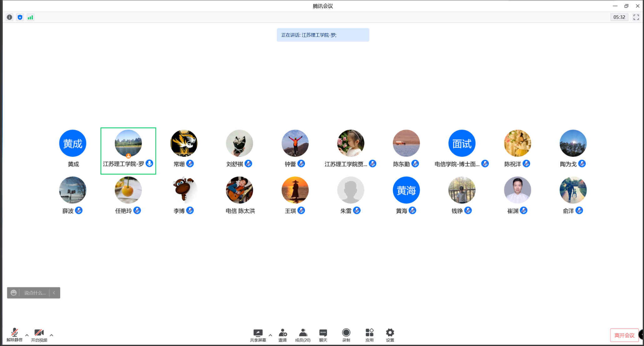Screen dimensions: 644x346
Task: Select 江苏理工学院贾... child avatar
Action: point(351,143)
